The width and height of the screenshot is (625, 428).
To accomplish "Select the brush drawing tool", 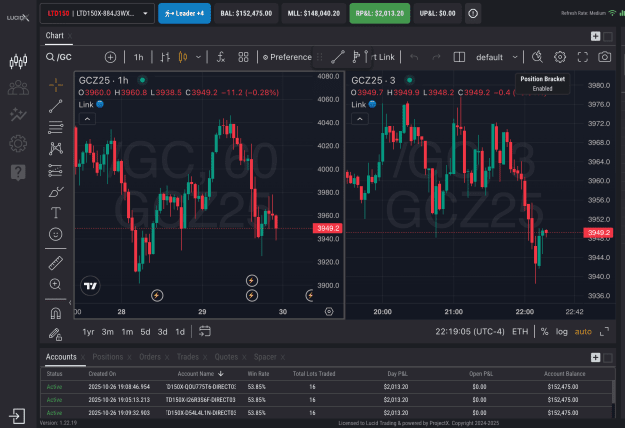I will (56, 192).
